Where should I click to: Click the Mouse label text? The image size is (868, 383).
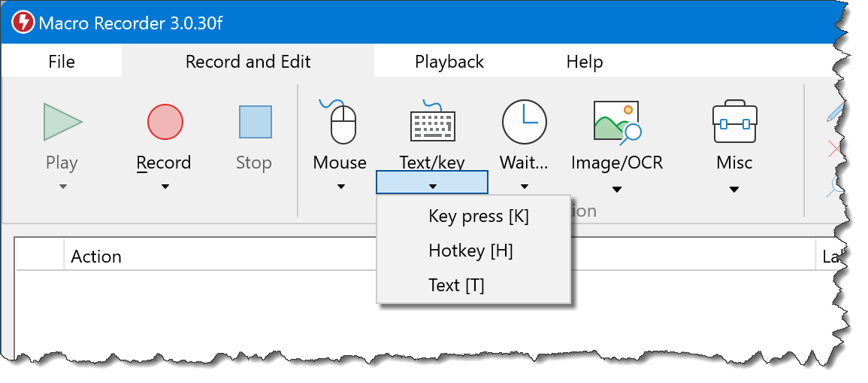(340, 163)
